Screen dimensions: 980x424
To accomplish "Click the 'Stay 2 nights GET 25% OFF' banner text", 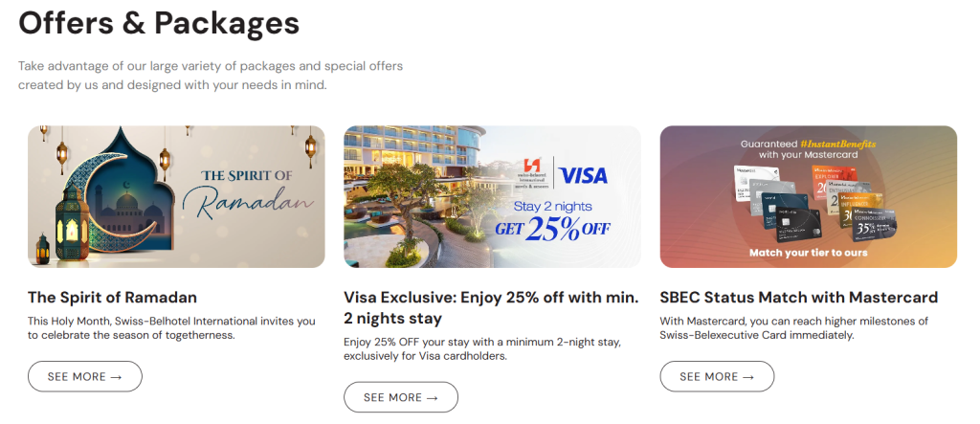I will (x=551, y=219).
